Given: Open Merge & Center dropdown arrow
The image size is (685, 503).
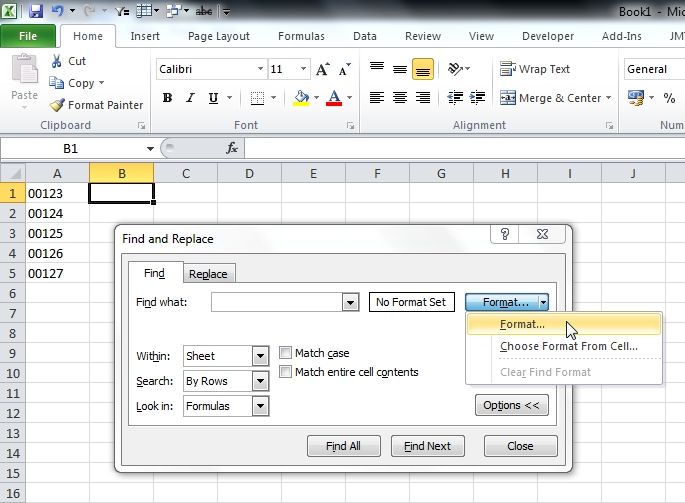Looking at the screenshot, I should pyautogui.click(x=608, y=98).
